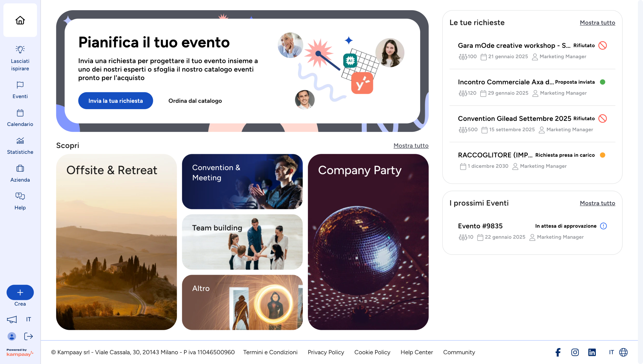Click the blue Crea plus button
This screenshot has height=364, width=643.
[20, 293]
